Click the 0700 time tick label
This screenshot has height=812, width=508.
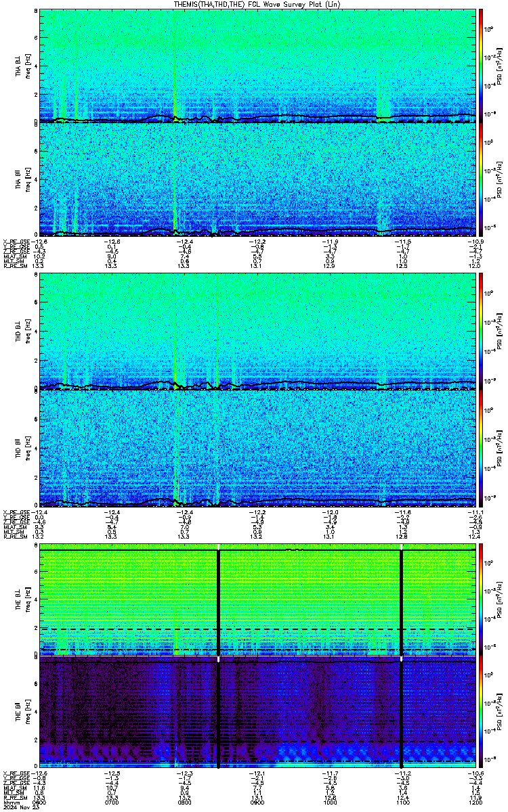[x=112, y=801]
